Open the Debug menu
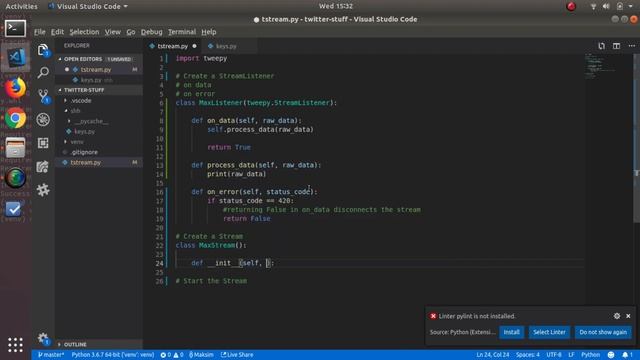The width and height of the screenshot is (640, 360). 151,32
